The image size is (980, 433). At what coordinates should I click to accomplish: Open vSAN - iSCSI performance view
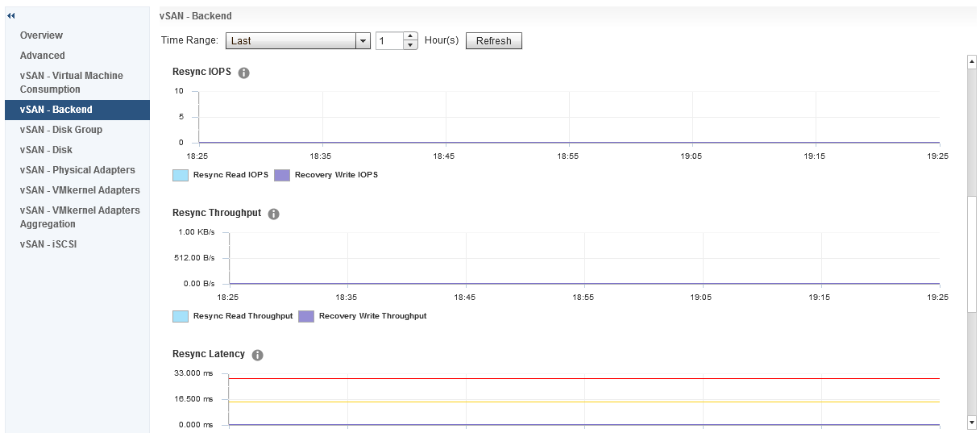pyautogui.click(x=48, y=244)
